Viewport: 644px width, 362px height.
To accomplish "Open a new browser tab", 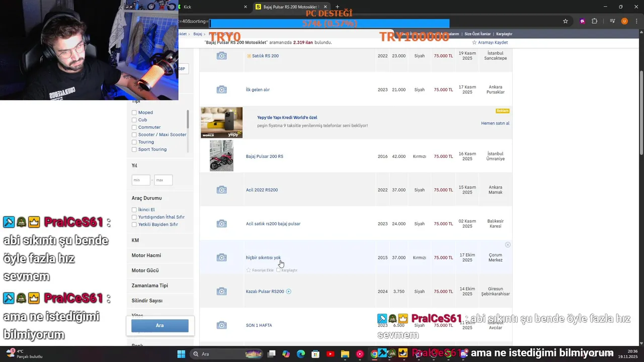I will pyautogui.click(x=338, y=7).
